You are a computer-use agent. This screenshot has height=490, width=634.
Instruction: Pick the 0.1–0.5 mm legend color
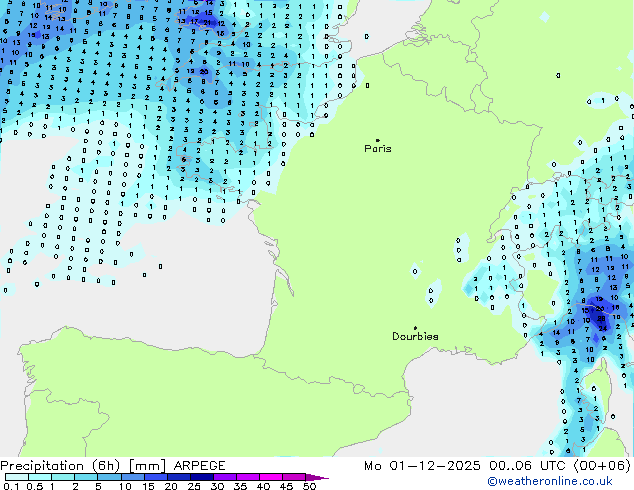coord(17,477)
